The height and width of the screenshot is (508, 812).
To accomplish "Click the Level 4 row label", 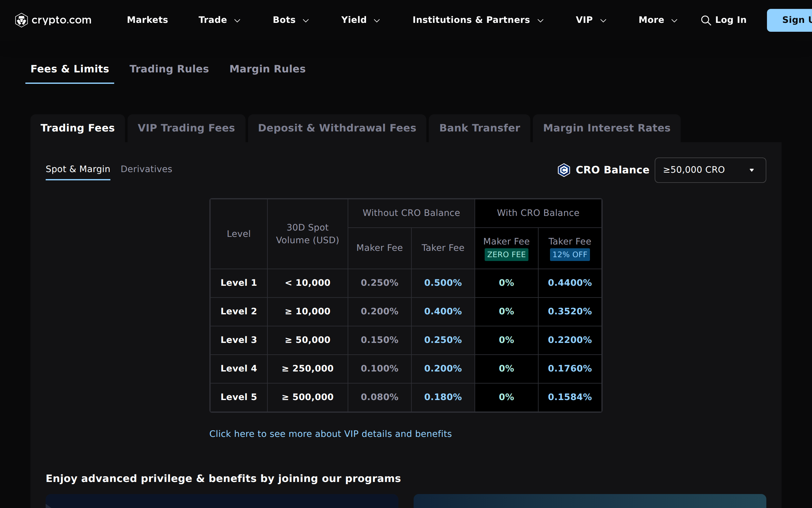I will pos(239,369).
